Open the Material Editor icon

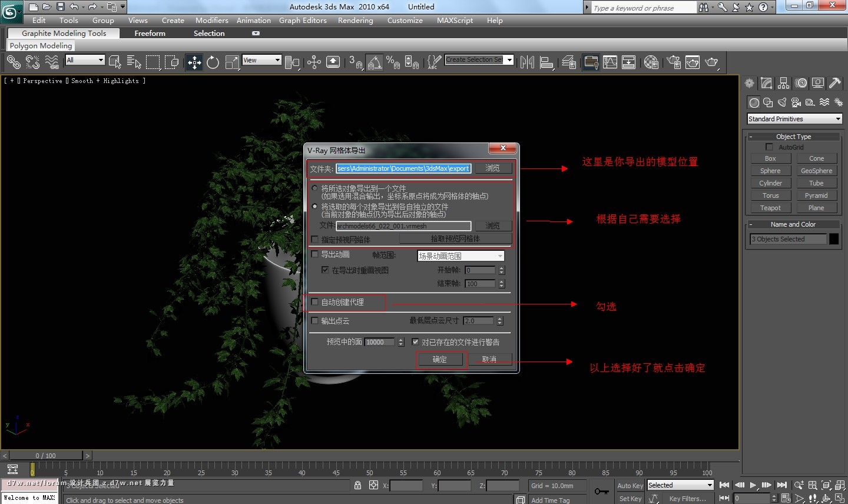[x=651, y=62]
